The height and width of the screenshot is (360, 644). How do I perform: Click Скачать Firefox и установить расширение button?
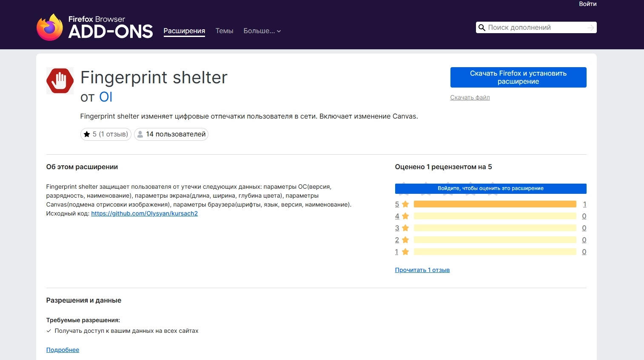click(518, 77)
